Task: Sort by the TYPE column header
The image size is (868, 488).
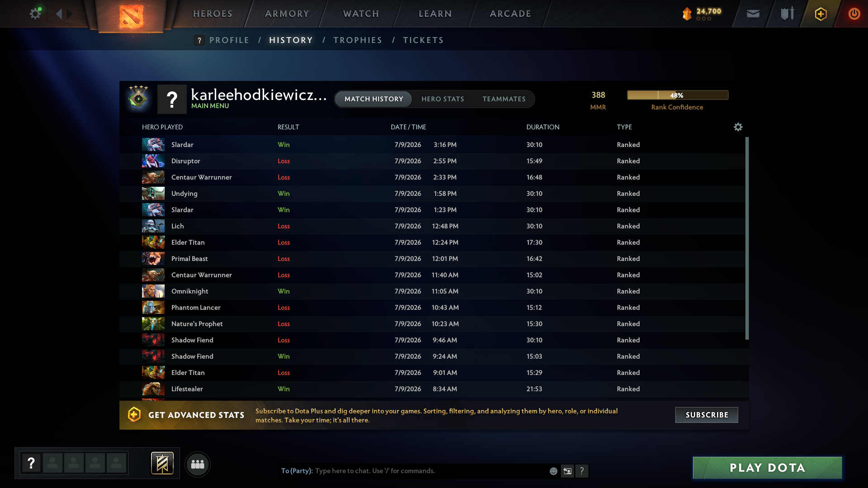Action: [624, 127]
